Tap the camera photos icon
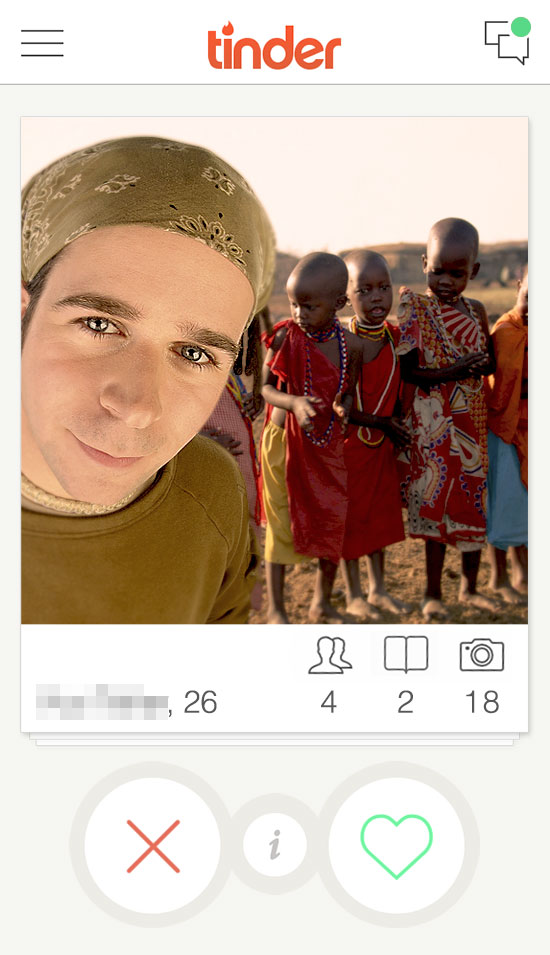 (482, 655)
